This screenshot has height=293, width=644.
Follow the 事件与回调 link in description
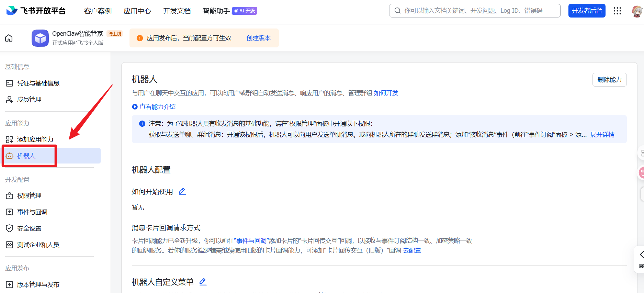[251, 241]
